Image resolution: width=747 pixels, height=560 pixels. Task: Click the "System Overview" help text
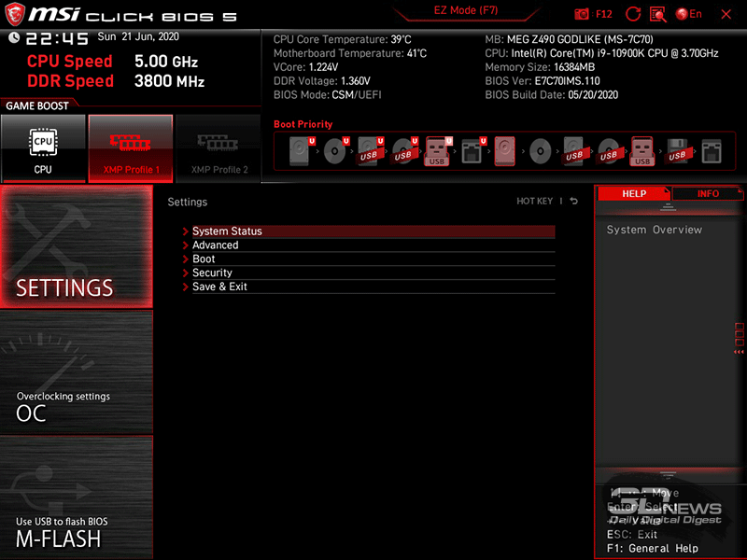pyautogui.click(x=655, y=230)
